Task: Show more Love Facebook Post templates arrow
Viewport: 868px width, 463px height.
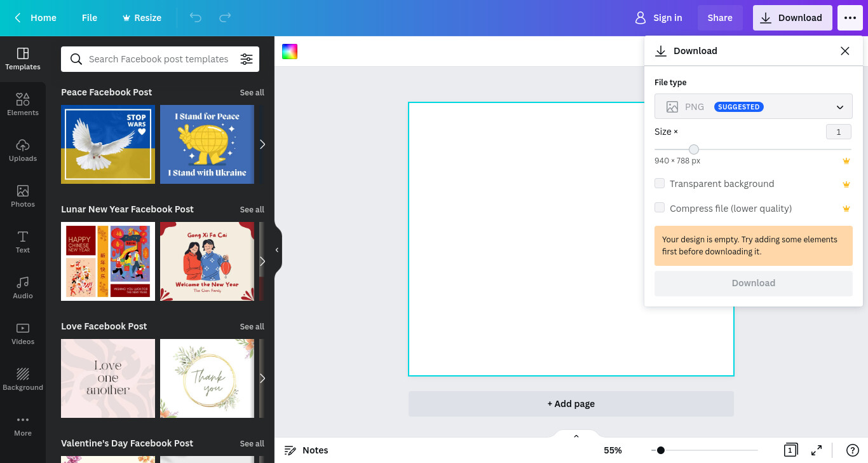Action: tap(262, 378)
